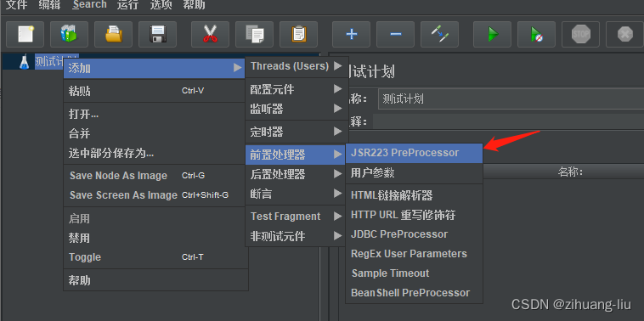Screen dimensions: 644x321
Task: Choose 帮助 at context menu bottom
Action: (x=155, y=280)
